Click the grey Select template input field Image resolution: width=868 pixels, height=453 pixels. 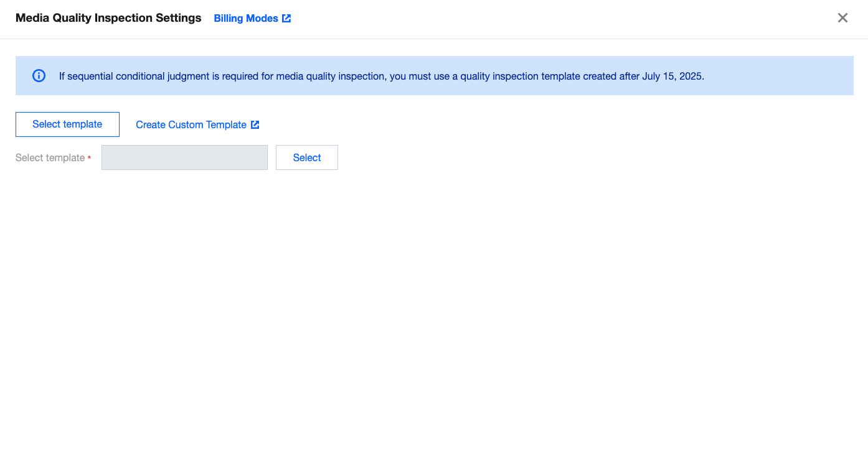[x=184, y=157]
